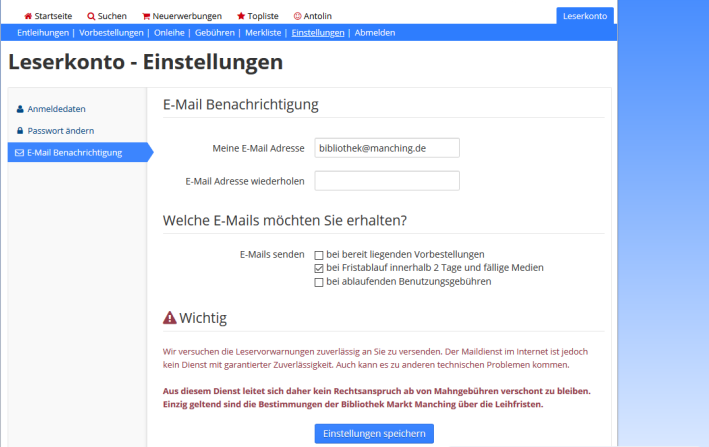Focus the E-Mail Adresse wiederholen field
The width and height of the screenshot is (709, 447).
[386, 181]
